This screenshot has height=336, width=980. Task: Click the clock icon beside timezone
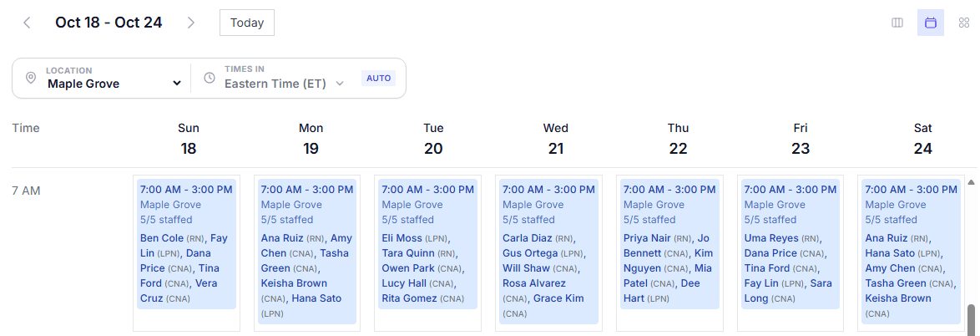pyautogui.click(x=210, y=79)
